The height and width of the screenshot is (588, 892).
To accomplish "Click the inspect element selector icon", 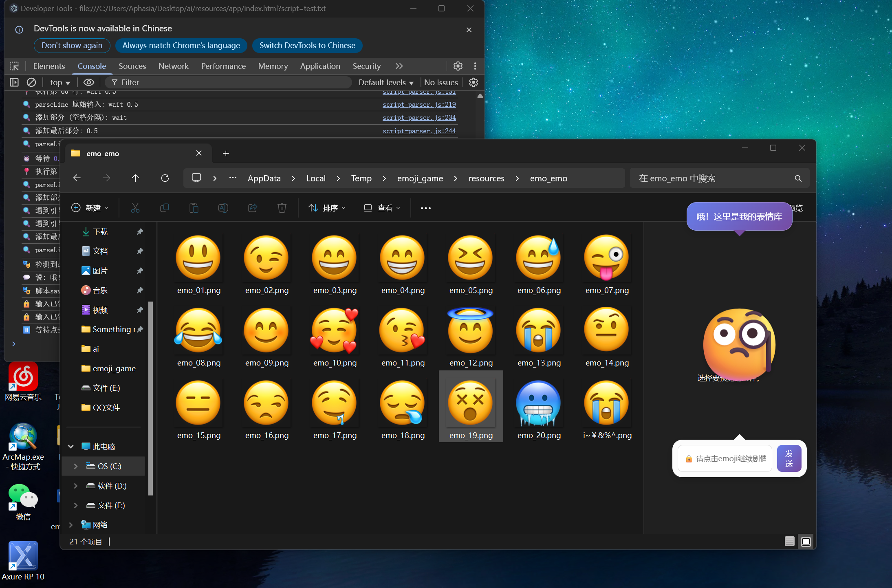I will coord(14,66).
